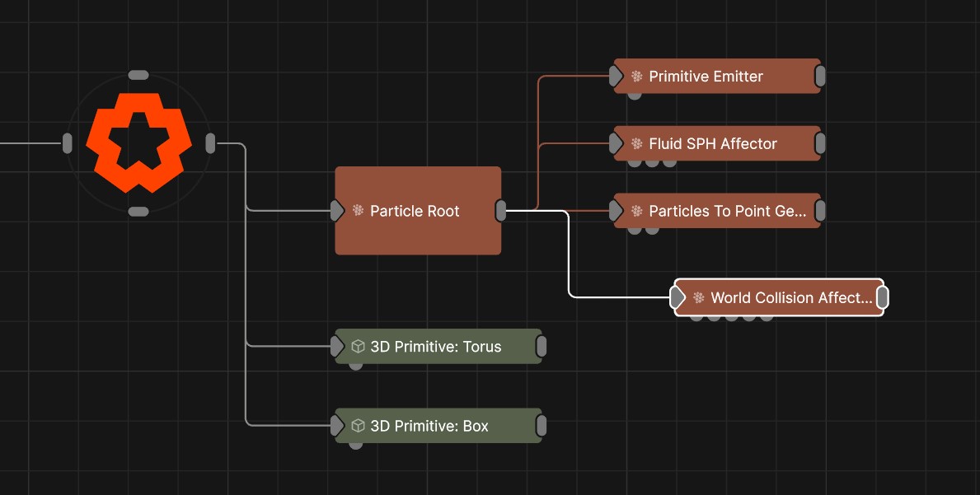The width and height of the screenshot is (980, 495).
Task: Click the Particle Root output port
Action: point(500,211)
